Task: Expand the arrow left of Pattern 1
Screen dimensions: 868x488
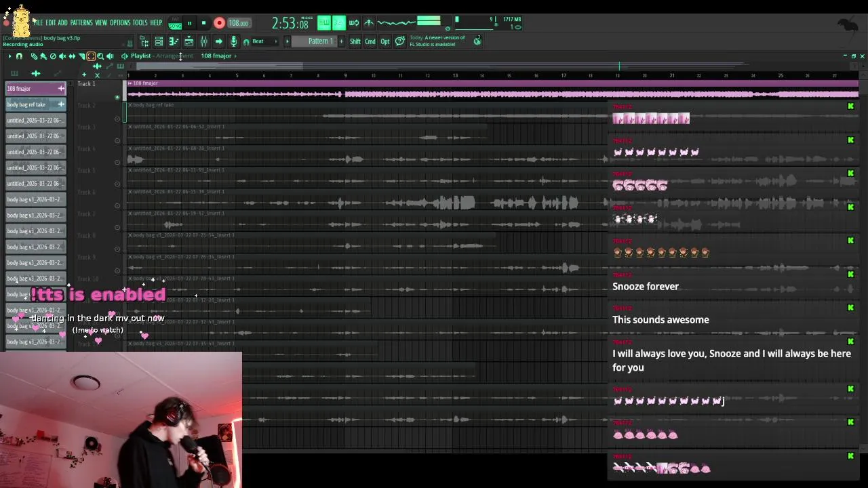Action: (288, 41)
